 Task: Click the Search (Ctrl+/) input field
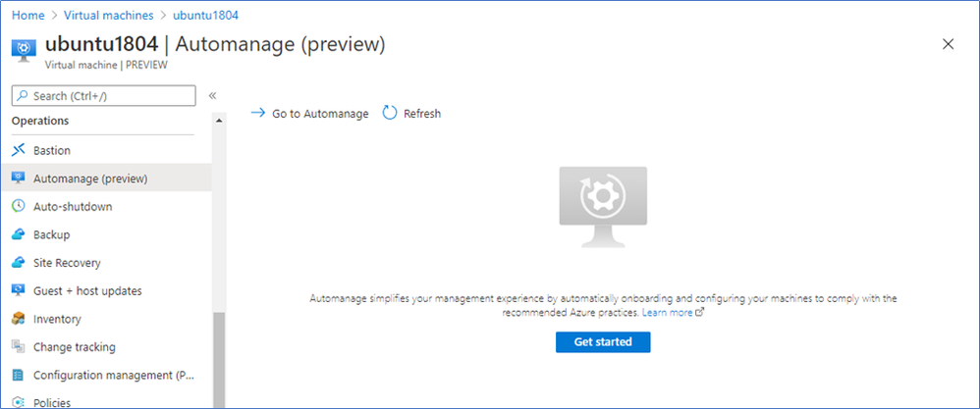(104, 95)
